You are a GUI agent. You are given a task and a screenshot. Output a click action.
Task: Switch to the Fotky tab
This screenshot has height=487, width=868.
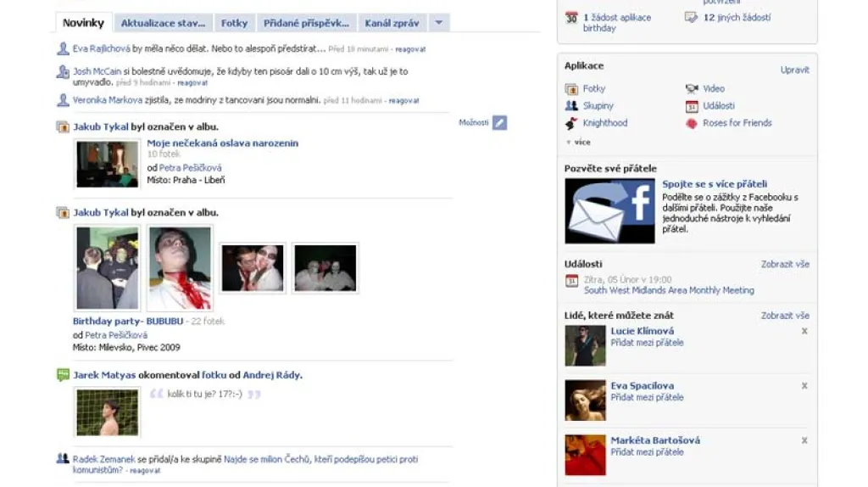point(234,23)
